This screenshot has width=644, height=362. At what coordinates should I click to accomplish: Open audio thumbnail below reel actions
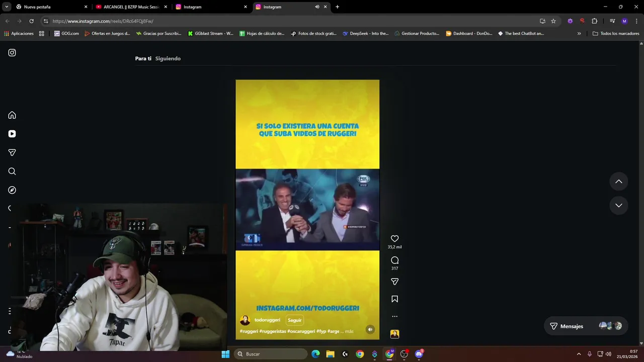coord(394,334)
